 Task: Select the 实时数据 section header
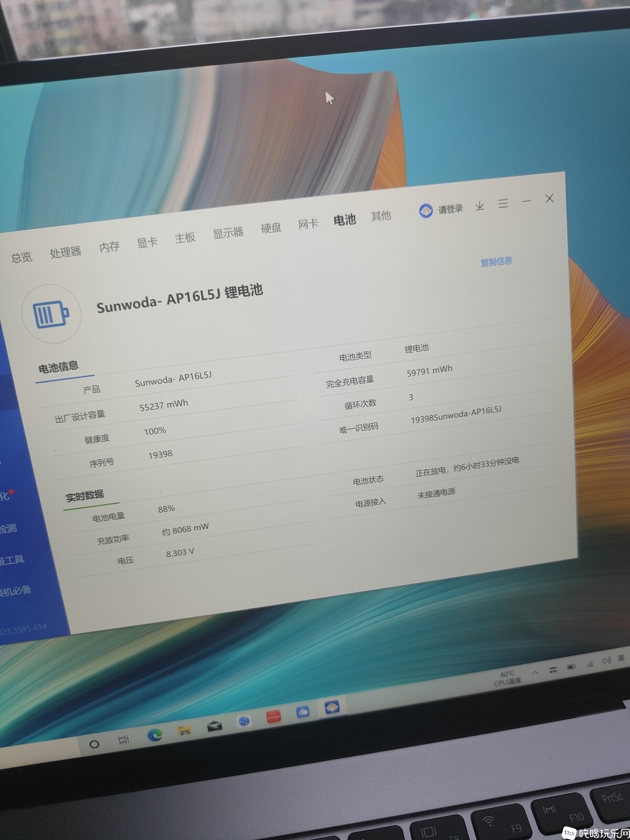[85, 495]
